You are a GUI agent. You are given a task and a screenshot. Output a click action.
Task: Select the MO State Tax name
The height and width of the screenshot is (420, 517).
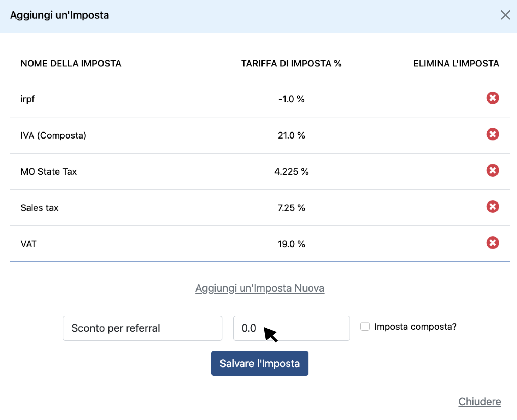tap(49, 171)
